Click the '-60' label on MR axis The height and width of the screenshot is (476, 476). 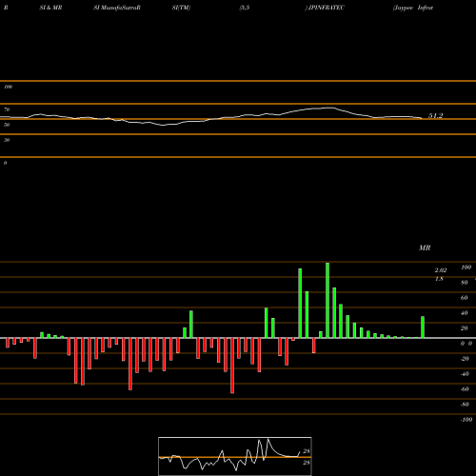tap(465, 389)
